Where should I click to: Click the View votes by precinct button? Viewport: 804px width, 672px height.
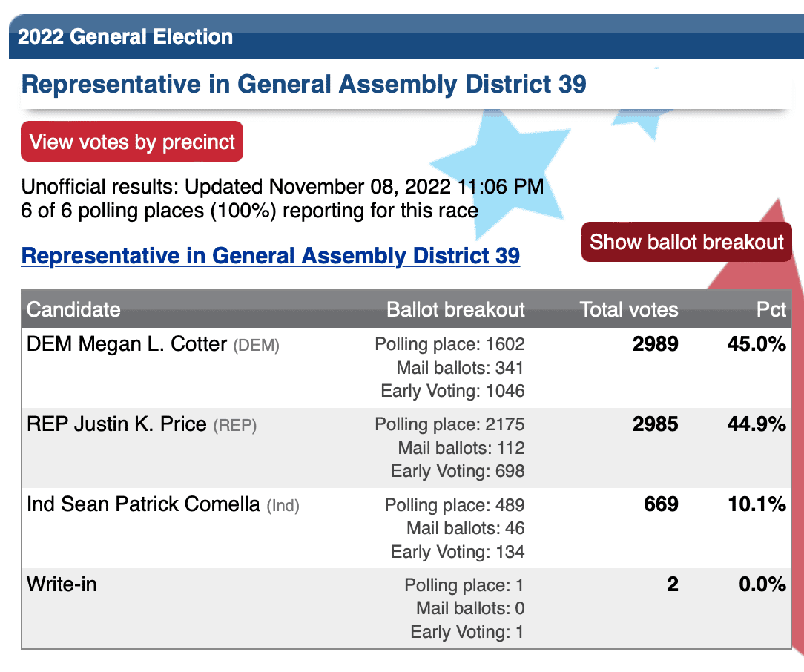pyautogui.click(x=132, y=142)
